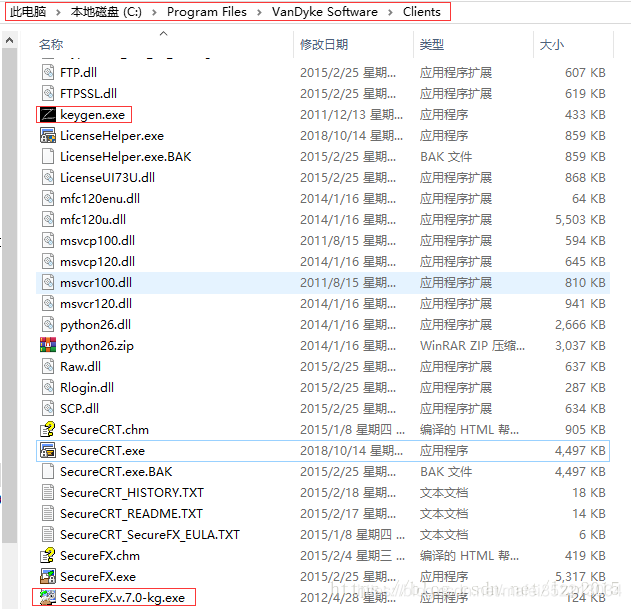This screenshot has height=609, width=631.
Task: Click the 64 KB size cell
Action: 589,199
